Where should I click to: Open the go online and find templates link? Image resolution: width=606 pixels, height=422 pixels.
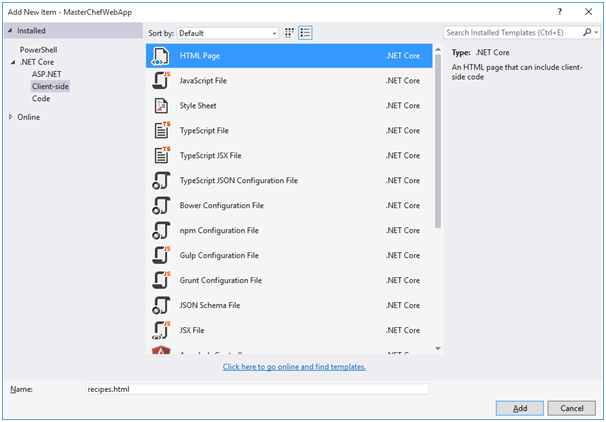click(294, 367)
